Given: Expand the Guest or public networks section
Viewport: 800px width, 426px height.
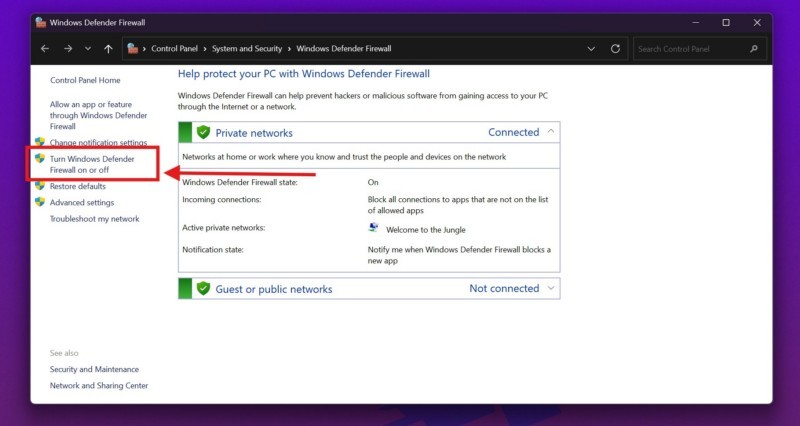Looking at the screenshot, I should click(x=550, y=289).
